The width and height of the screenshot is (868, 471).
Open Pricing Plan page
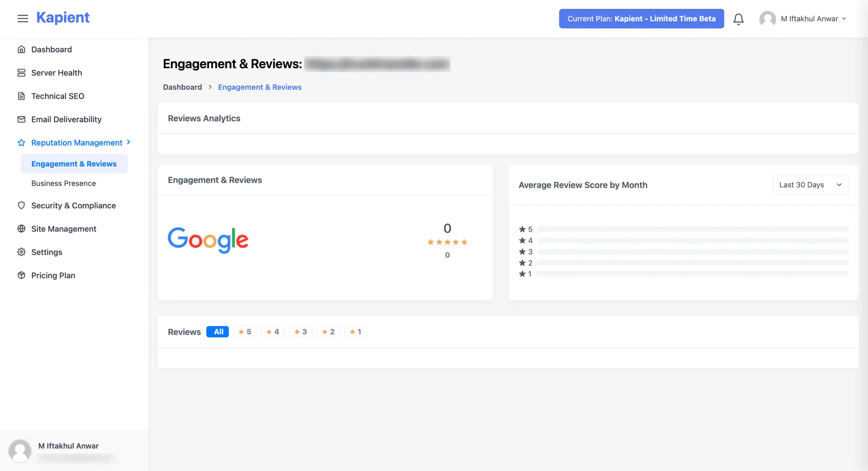pyautogui.click(x=53, y=275)
